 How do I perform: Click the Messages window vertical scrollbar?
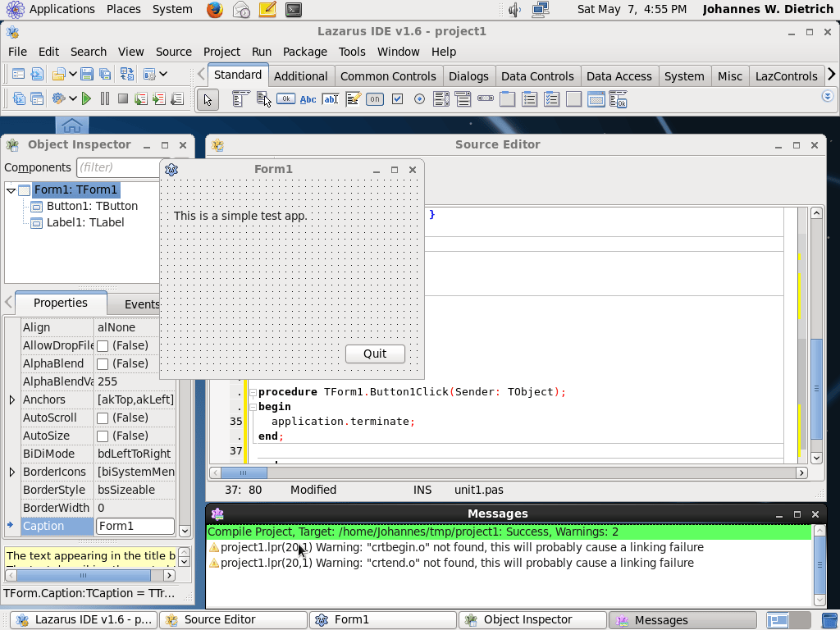[x=819, y=565]
